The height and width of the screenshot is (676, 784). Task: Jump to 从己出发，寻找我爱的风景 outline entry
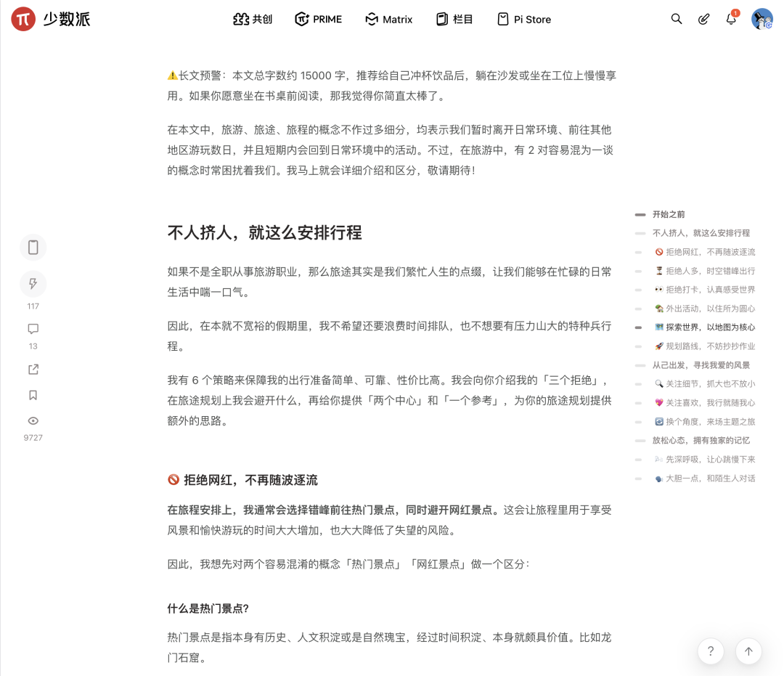pos(701,365)
